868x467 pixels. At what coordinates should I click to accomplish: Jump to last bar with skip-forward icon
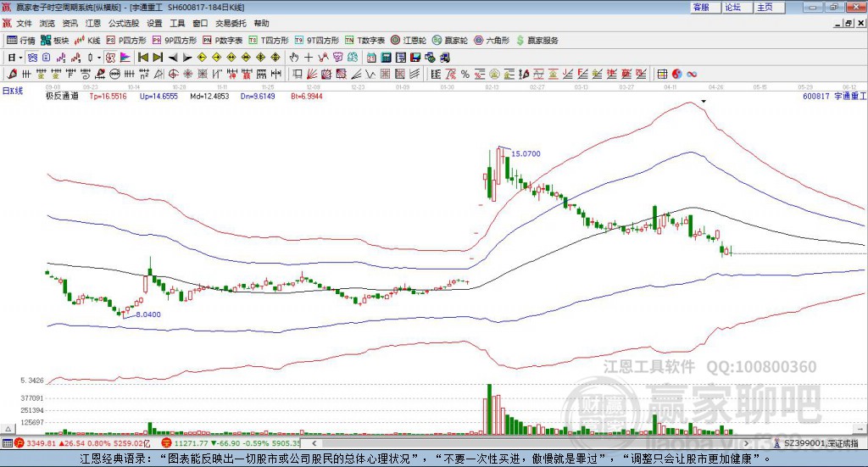tap(158, 58)
